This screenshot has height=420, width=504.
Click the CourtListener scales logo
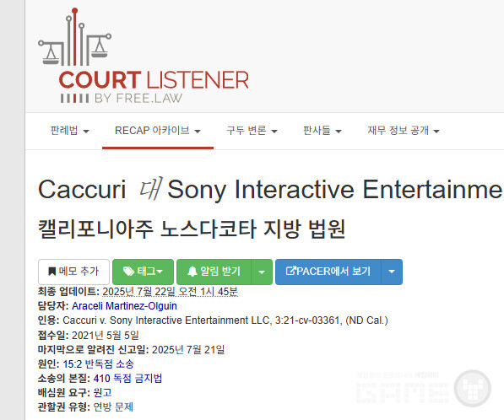pyautogui.click(x=74, y=36)
